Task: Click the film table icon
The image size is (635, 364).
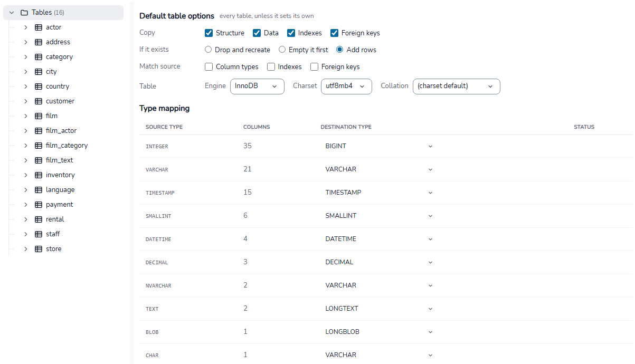Action: [39, 116]
